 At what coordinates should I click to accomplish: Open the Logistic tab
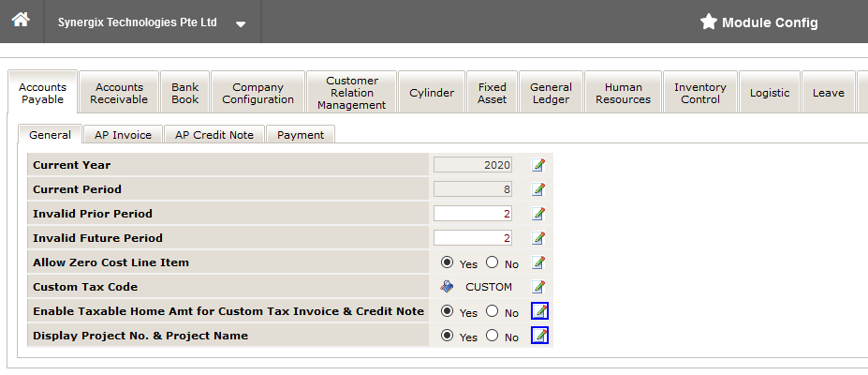click(770, 93)
